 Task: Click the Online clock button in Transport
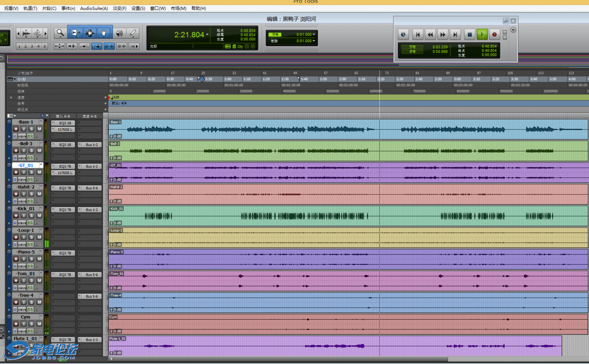click(403, 35)
